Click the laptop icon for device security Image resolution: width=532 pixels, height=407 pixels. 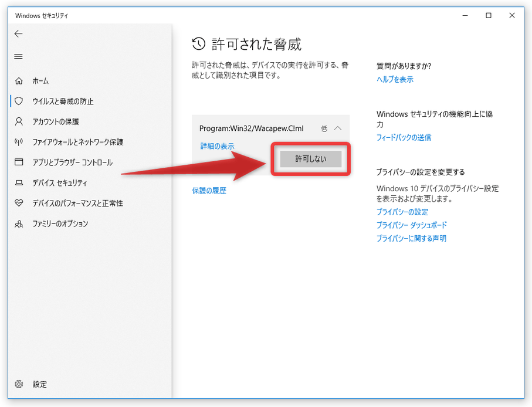click(19, 183)
